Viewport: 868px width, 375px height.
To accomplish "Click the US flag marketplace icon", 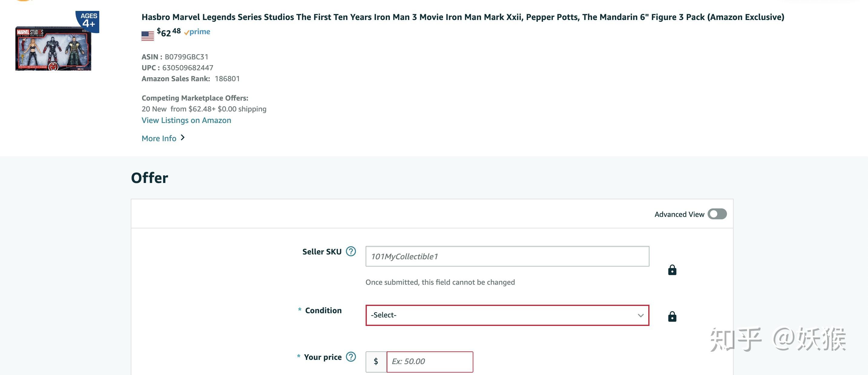I will click(x=148, y=36).
